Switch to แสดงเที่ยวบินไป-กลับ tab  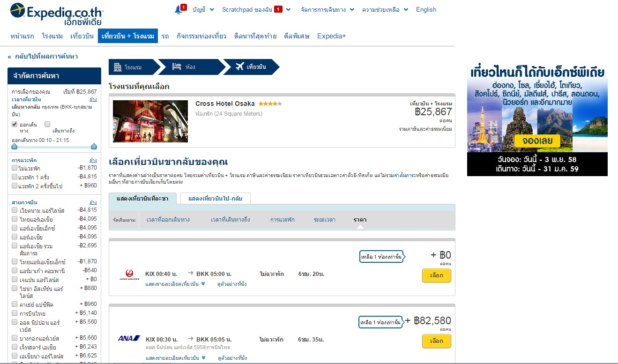(x=216, y=198)
